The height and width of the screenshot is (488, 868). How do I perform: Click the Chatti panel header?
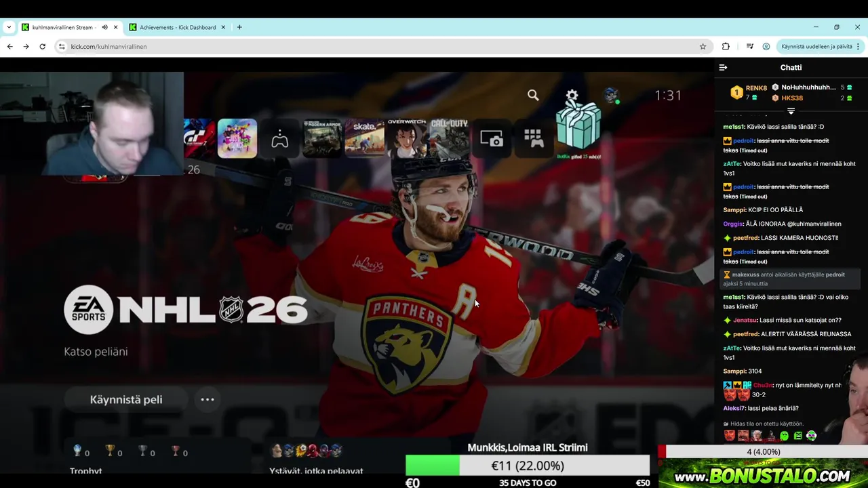pos(791,68)
